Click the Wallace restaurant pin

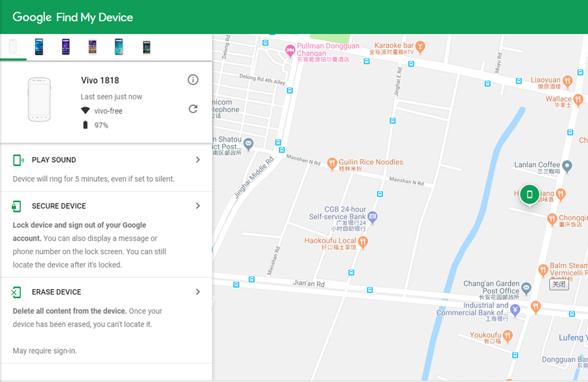578,100
